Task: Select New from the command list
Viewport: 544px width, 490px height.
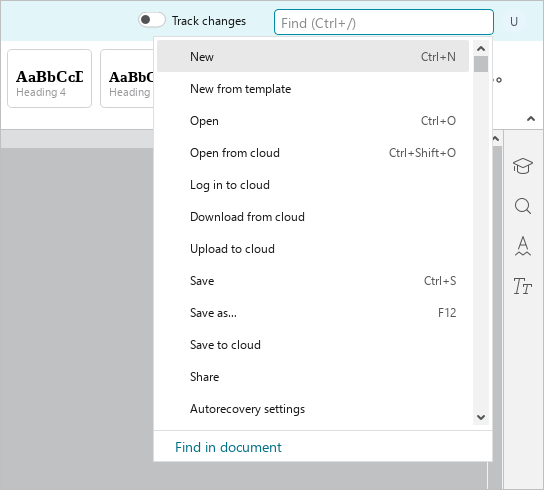Action: coord(313,56)
